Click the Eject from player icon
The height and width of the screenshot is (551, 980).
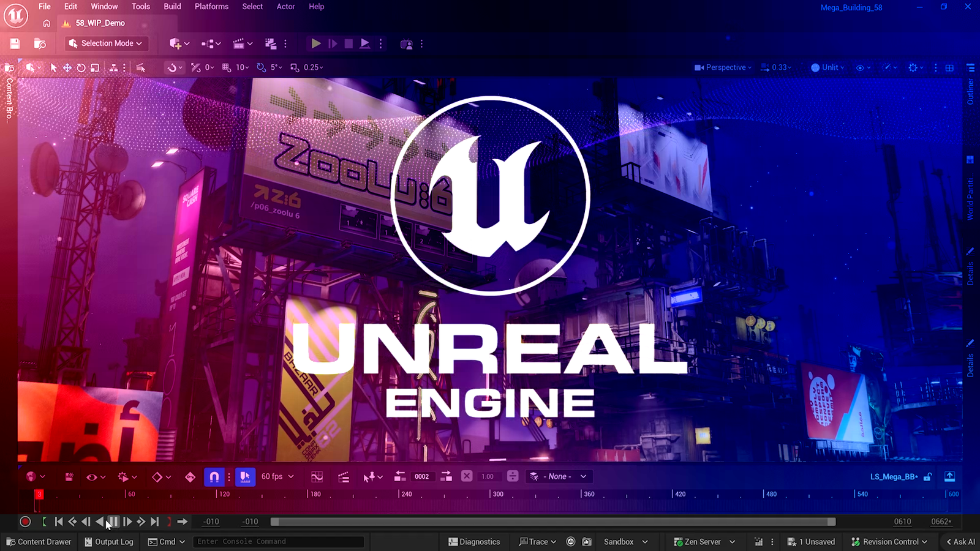pos(365,43)
